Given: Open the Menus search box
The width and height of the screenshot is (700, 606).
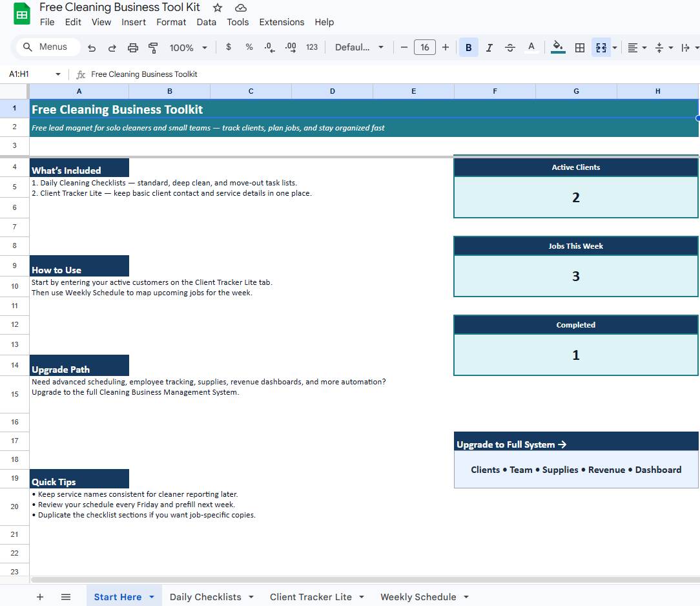Looking at the screenshot, I should [x=48, y=47].
